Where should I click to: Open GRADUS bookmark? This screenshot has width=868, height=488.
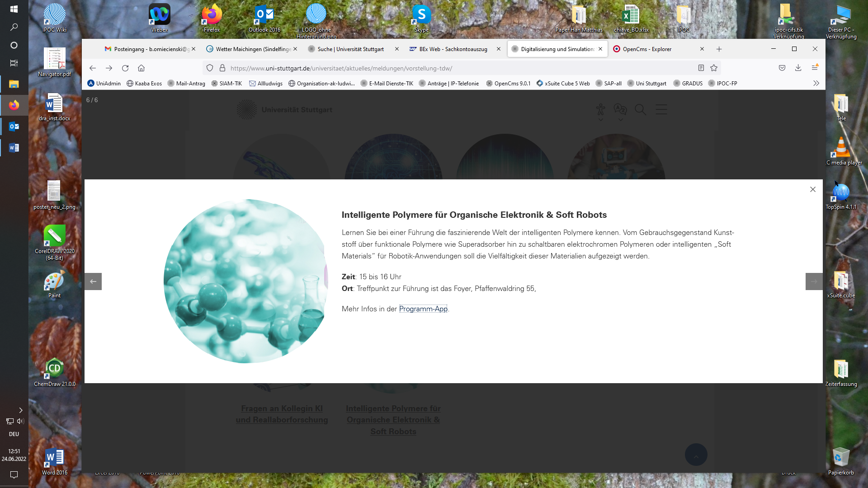[x=688, y=83]
